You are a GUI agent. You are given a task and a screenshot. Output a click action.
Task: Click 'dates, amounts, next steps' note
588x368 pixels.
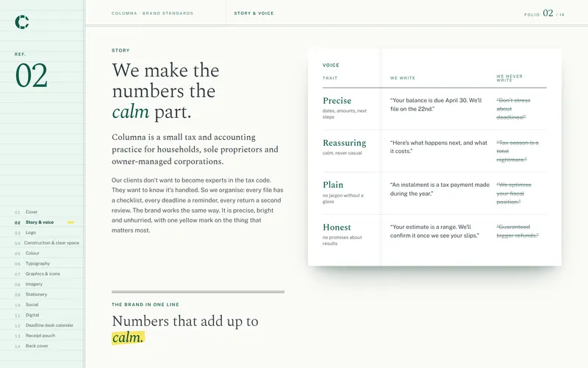coord(345,114)
